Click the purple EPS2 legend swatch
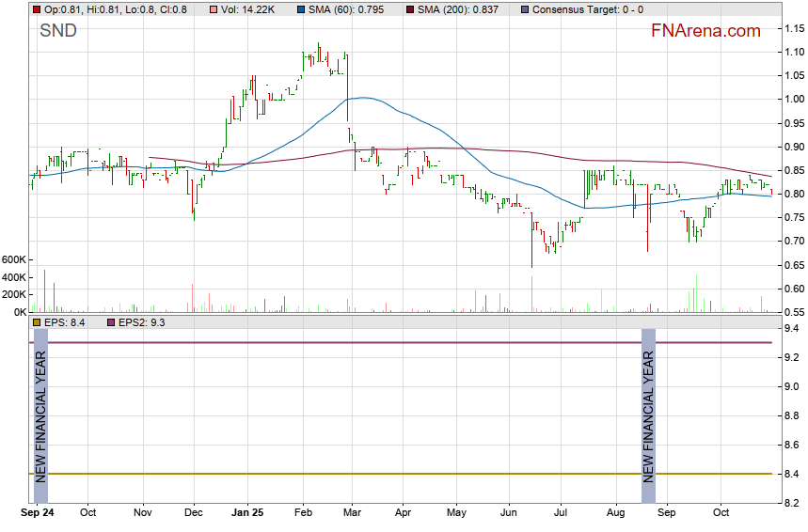The height and width of the screenshot is (532, 808). pos(109,322)
